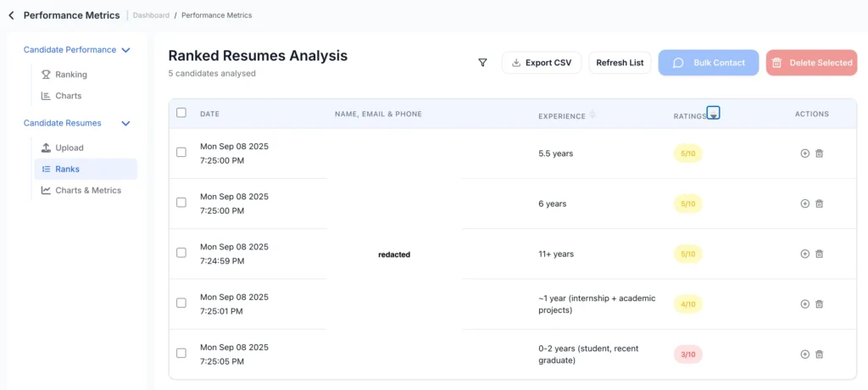This screenshot has width=868, height=390.
Task: Click the back arrow beside Performance Metrics
Action: pyautogui.click(x=11, y=15)
